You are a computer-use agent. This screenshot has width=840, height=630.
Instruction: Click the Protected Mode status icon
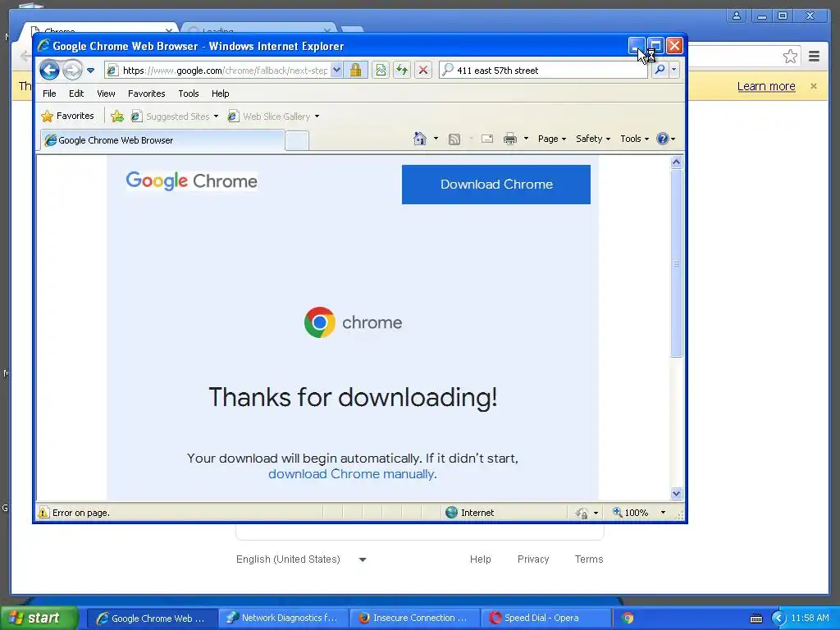[x=582, y=514]
